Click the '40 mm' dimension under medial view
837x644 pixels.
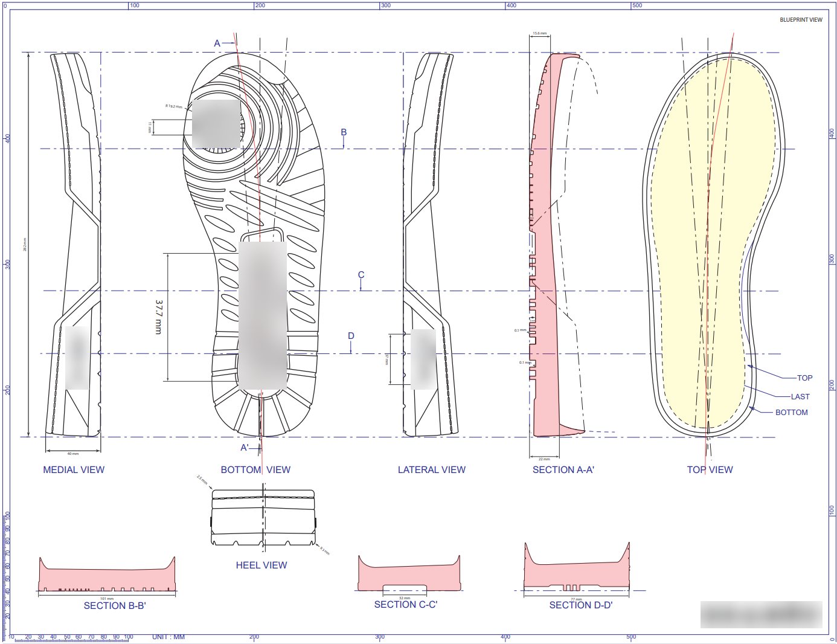72,454
